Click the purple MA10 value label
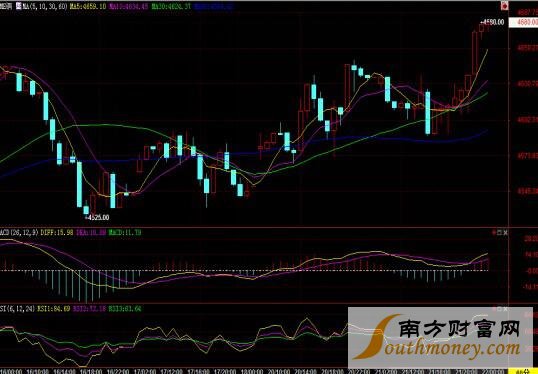The height and width of the screenshot is (374, 538). coord(129,6)
